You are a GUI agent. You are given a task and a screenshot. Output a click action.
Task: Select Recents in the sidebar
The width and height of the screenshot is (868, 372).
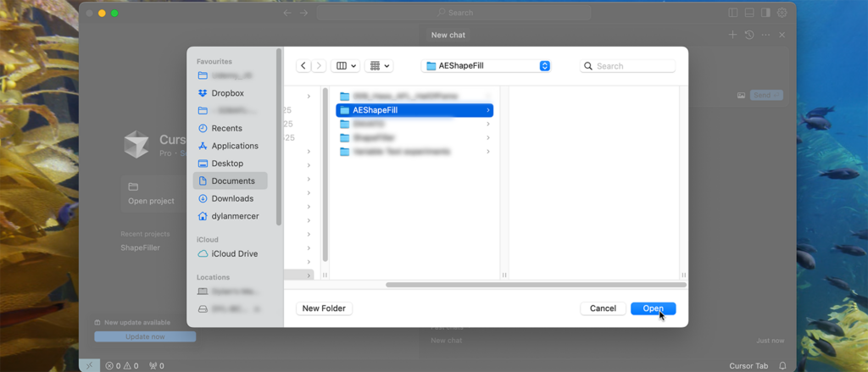tap(226, 128)
